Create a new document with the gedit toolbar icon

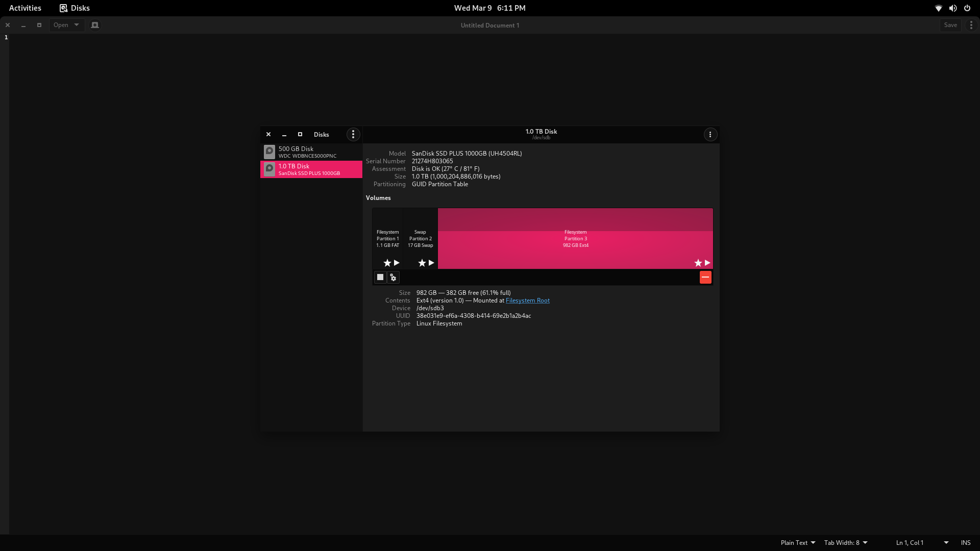pos(95,24)
